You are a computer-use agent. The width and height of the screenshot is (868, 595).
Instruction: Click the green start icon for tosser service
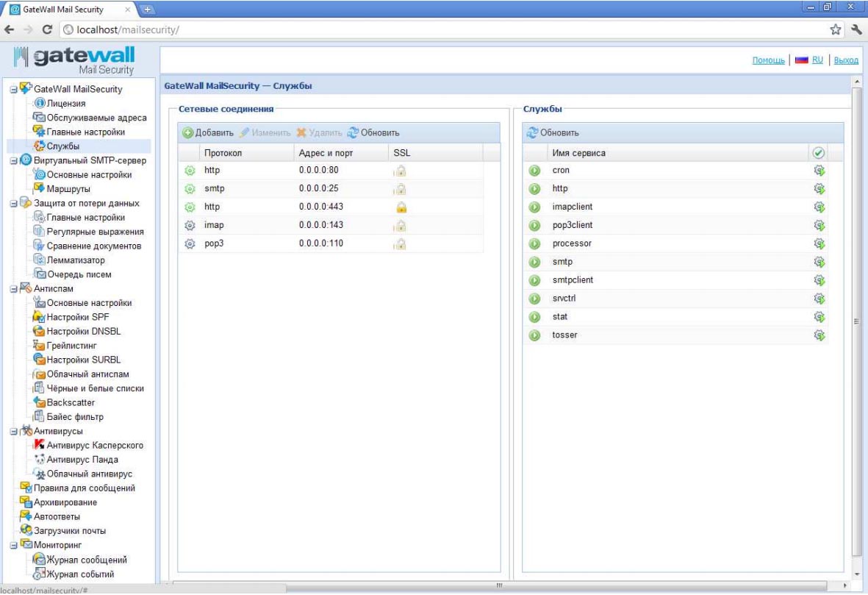tap(534, 335)
